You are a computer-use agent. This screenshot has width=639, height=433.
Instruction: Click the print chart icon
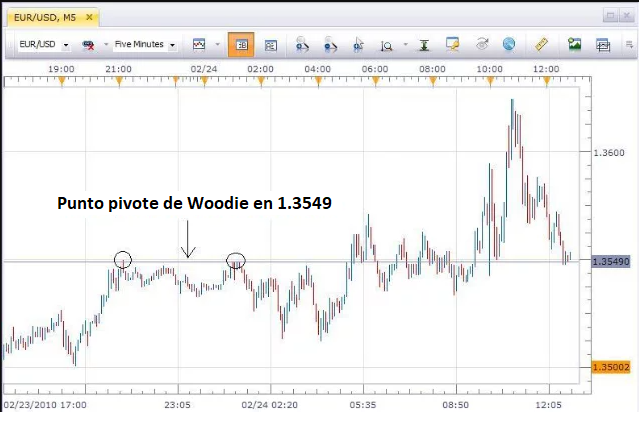(603, 45)
